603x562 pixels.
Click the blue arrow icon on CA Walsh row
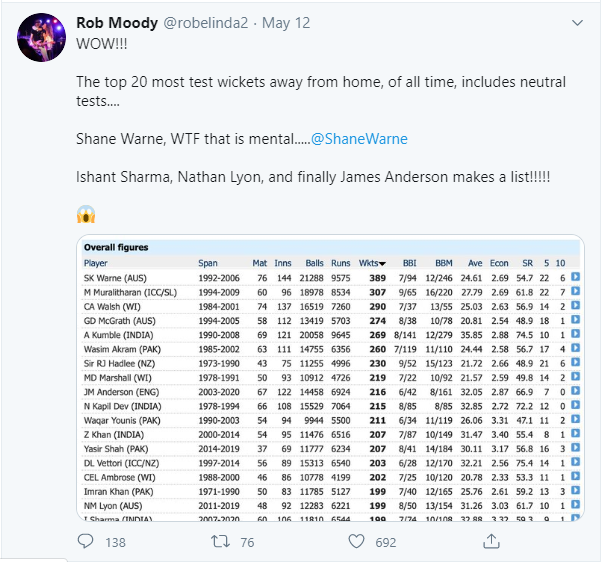pyautogui.click(x=576, y=305)
